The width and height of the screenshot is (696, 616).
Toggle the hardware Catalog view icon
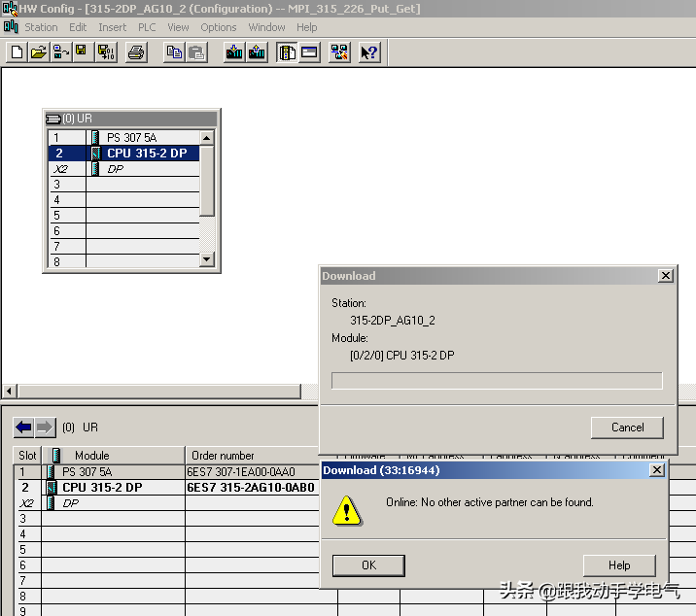(x=287, y=52)
